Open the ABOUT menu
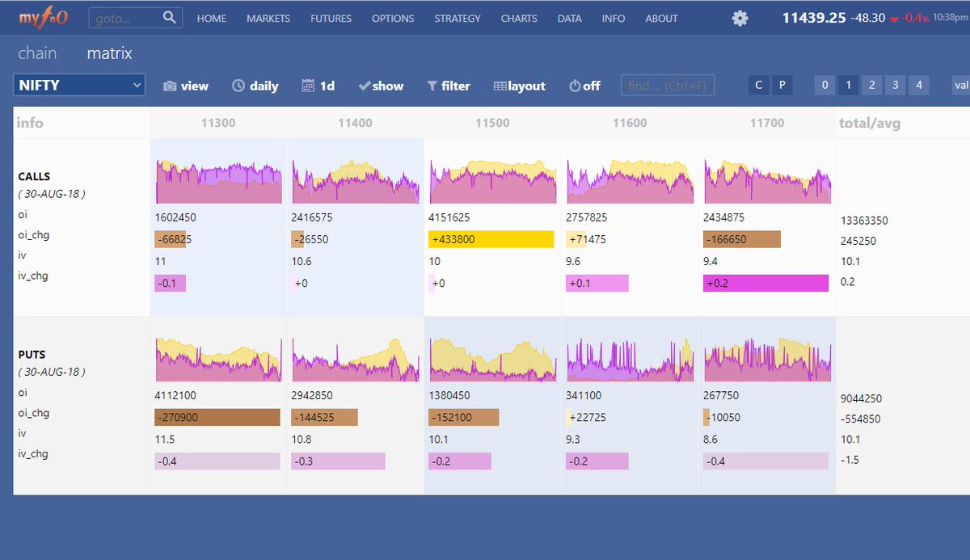 click(661, 18)
